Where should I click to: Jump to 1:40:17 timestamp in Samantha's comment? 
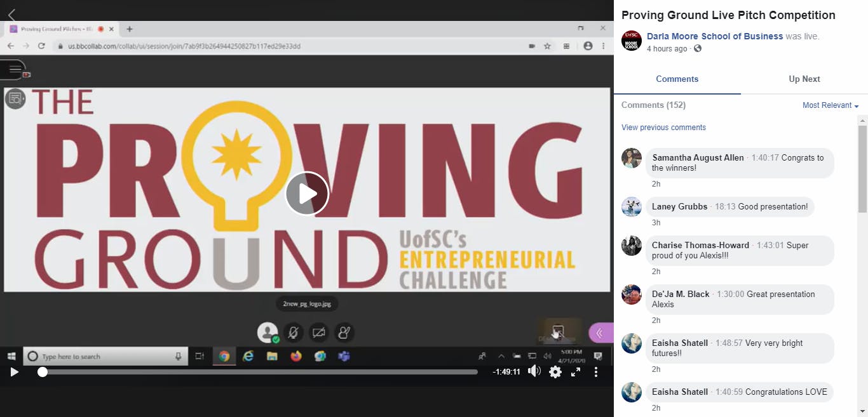[x=764, y=158]
